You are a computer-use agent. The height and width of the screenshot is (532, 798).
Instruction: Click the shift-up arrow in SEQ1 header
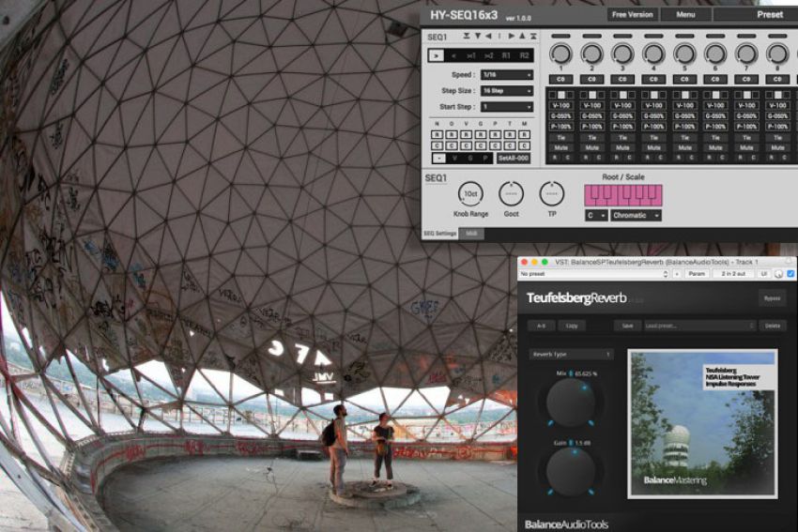coord(522,36)
